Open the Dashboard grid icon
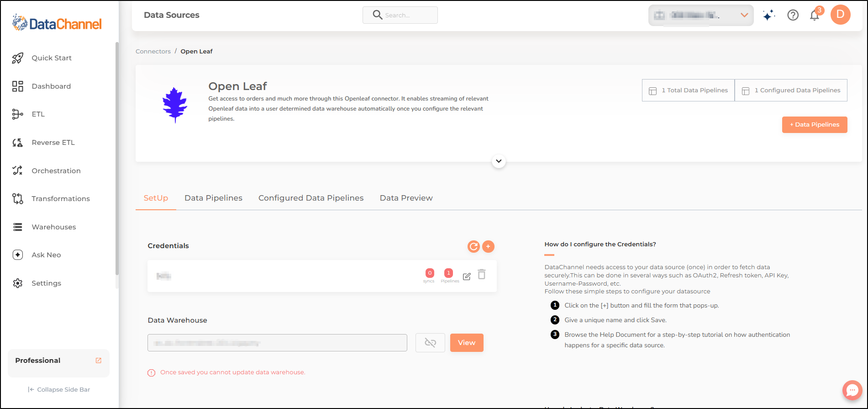The image size is (868, 409). click(18, 86)
